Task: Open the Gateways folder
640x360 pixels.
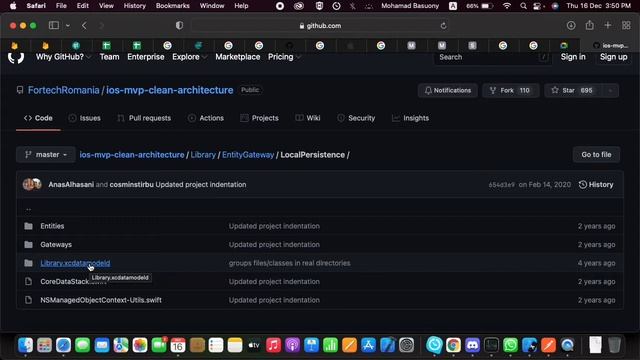Action: (56, 244)
